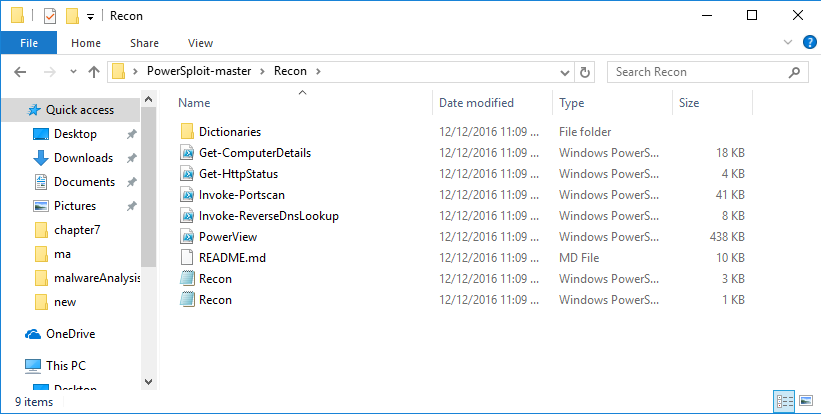Open the File menu tab

pyautogui.click(x=29, y=43)
